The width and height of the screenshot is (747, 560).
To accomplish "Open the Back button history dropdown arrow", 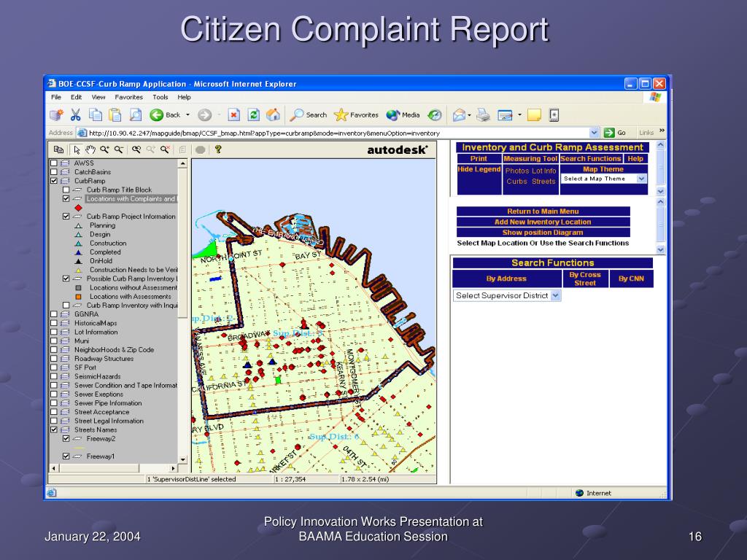I will [x=187, y=114].
